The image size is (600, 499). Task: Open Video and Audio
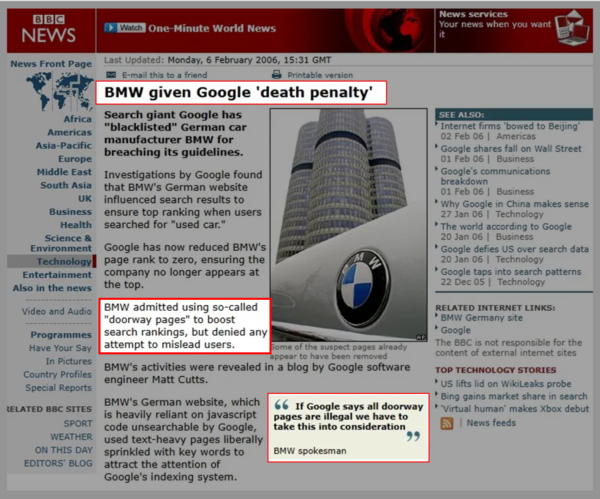tap(57, 311)
